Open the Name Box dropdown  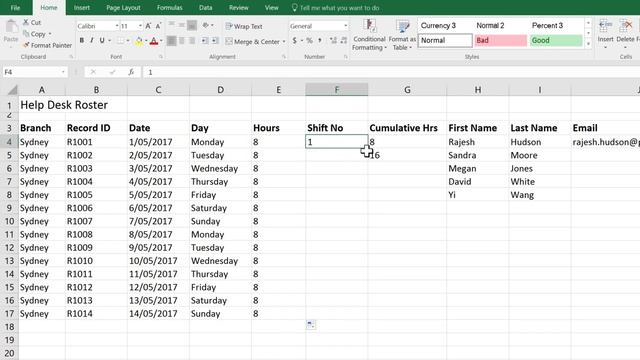point(63,72)
